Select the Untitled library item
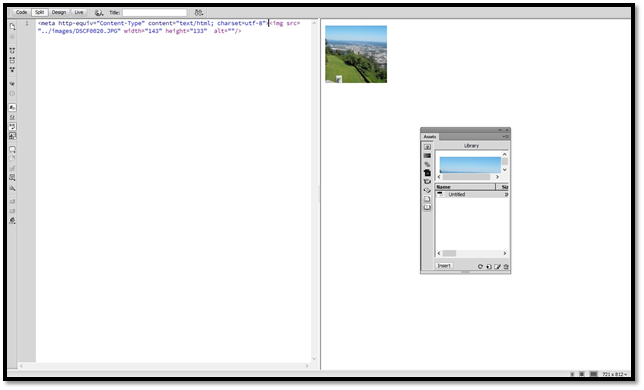 (x=472, y=195)
